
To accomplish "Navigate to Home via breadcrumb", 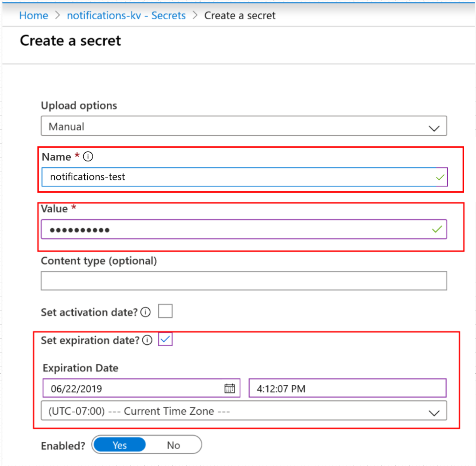I will click(x=33, y=15).
